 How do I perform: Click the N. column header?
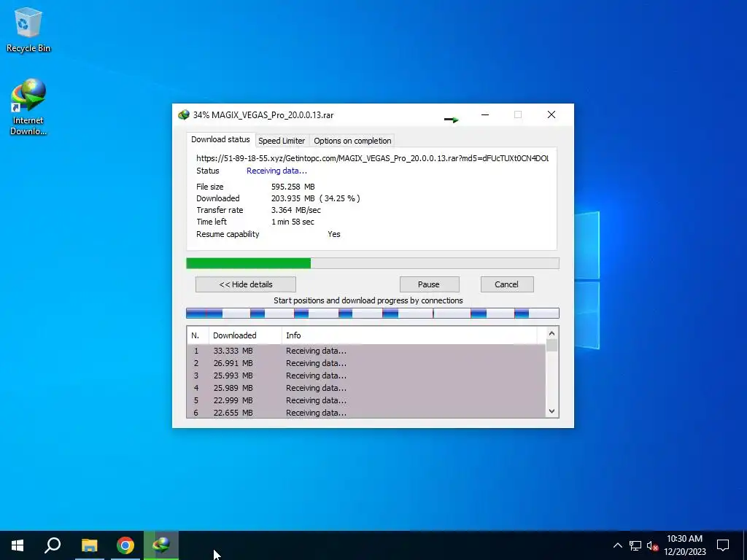pos(198,335)
